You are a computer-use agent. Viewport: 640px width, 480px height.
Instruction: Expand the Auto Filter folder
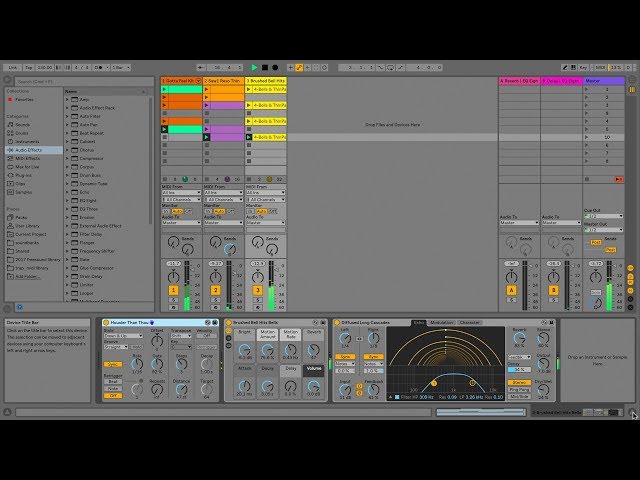(x=67, y=116)
